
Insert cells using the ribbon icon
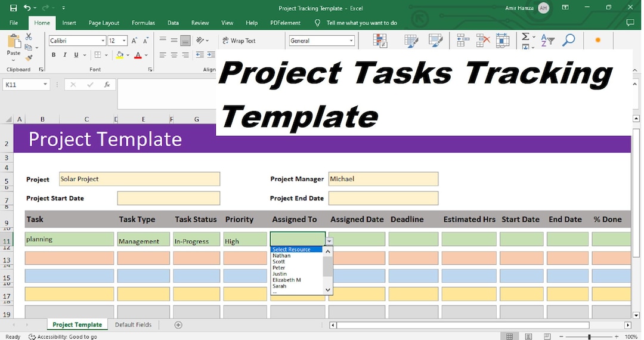coord(463,41)
